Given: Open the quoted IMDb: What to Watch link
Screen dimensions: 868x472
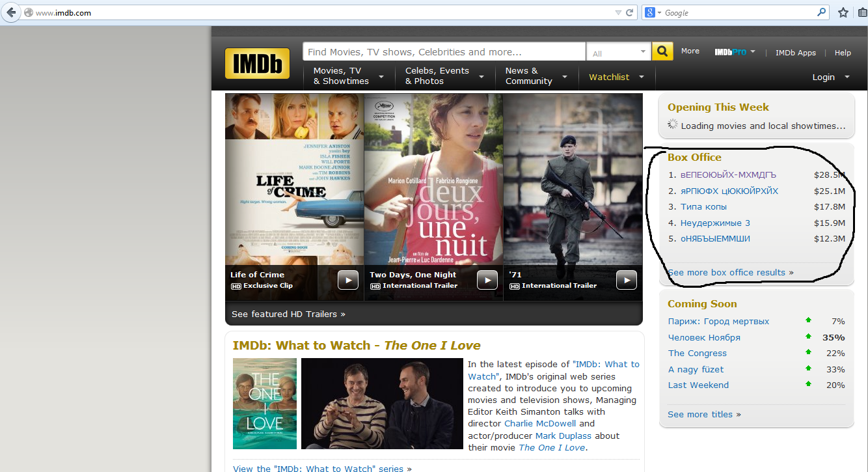Looking at the screenshot, I should coord(554,370).
